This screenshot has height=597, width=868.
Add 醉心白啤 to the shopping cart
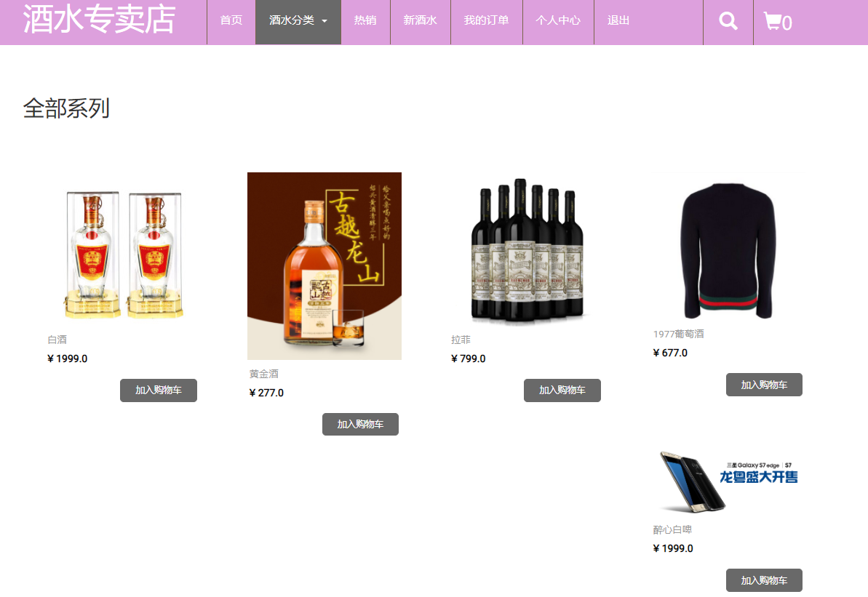point(764,580)
